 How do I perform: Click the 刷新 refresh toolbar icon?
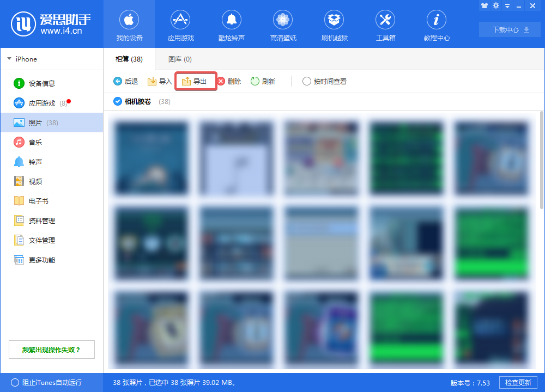click(255, 82)
